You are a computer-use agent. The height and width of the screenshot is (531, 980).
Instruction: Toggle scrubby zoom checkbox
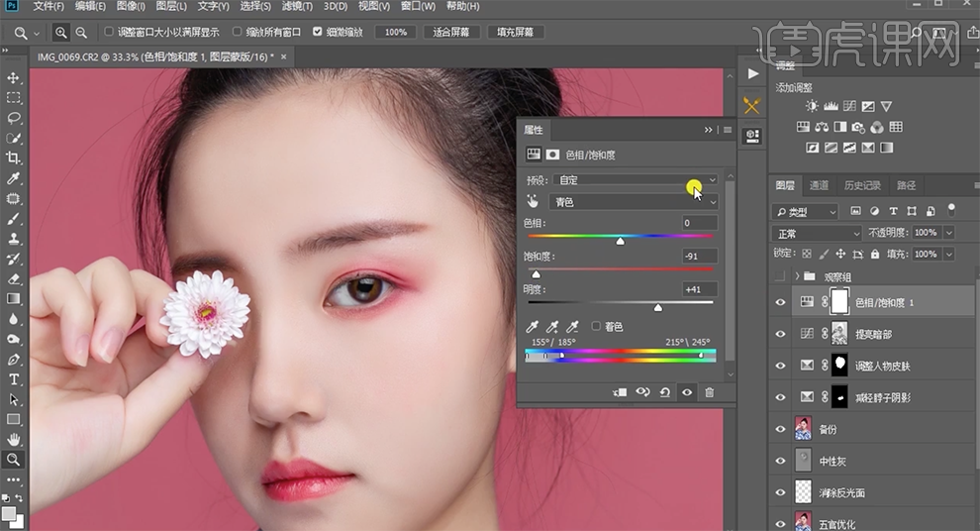[x=318, y=32]
